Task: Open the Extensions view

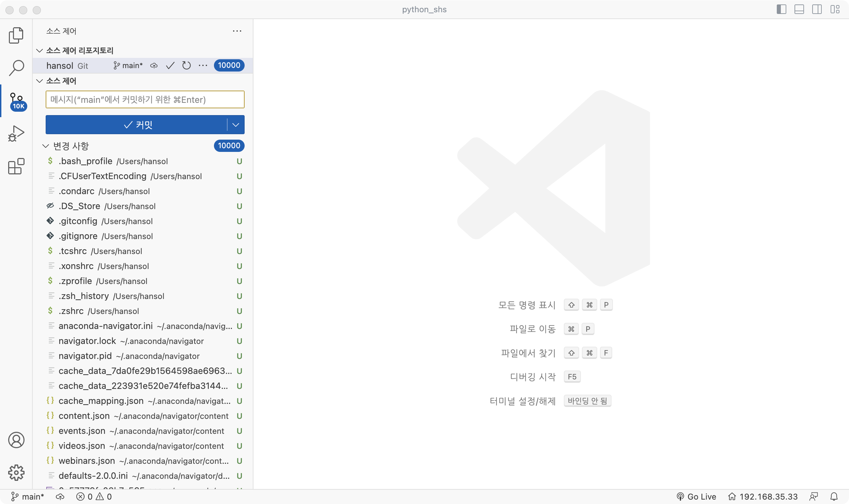Action: (x=16, y=166)
